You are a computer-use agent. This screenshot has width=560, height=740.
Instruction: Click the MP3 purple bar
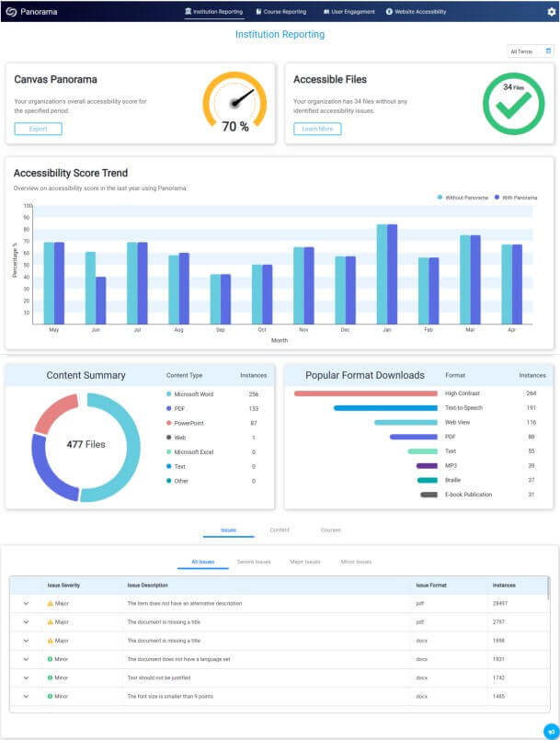(427, 466)
